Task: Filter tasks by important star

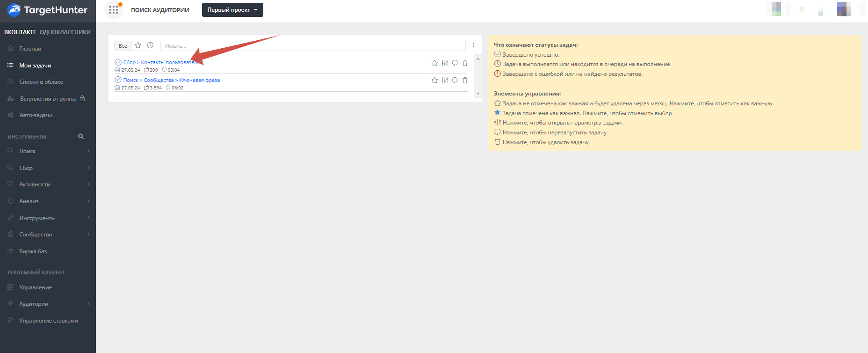Action: point(138,45)
